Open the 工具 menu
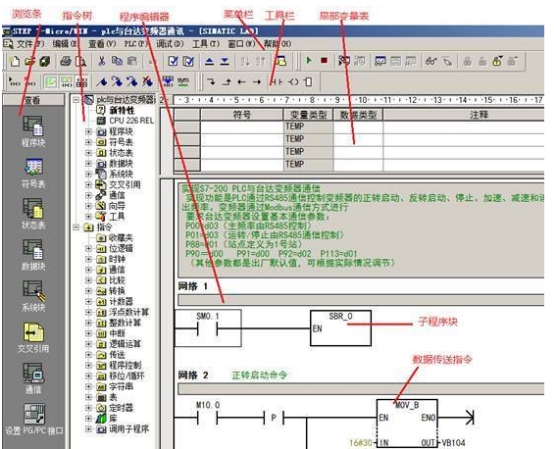 [x=206, y=44]
